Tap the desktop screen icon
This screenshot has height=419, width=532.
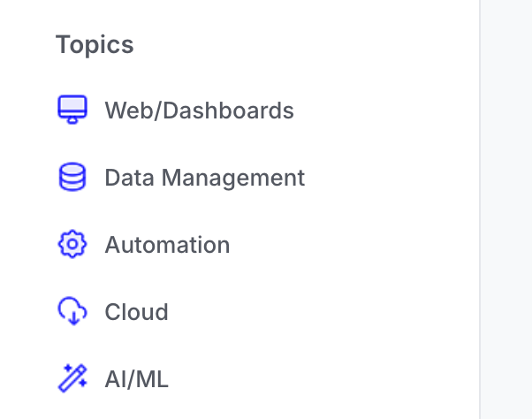point(72,110)
